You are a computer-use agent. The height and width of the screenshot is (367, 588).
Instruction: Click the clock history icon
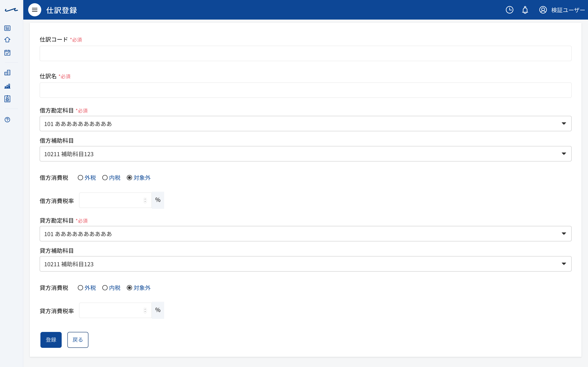tap(510, 10)
